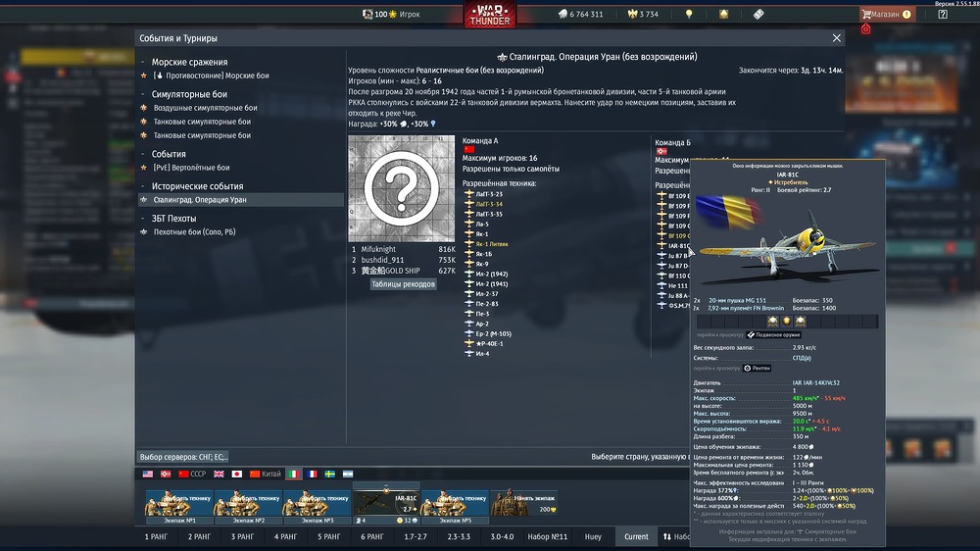This screenshot has height=551, width=980.
Task: Select the British flag in country row
Action: 219,475
